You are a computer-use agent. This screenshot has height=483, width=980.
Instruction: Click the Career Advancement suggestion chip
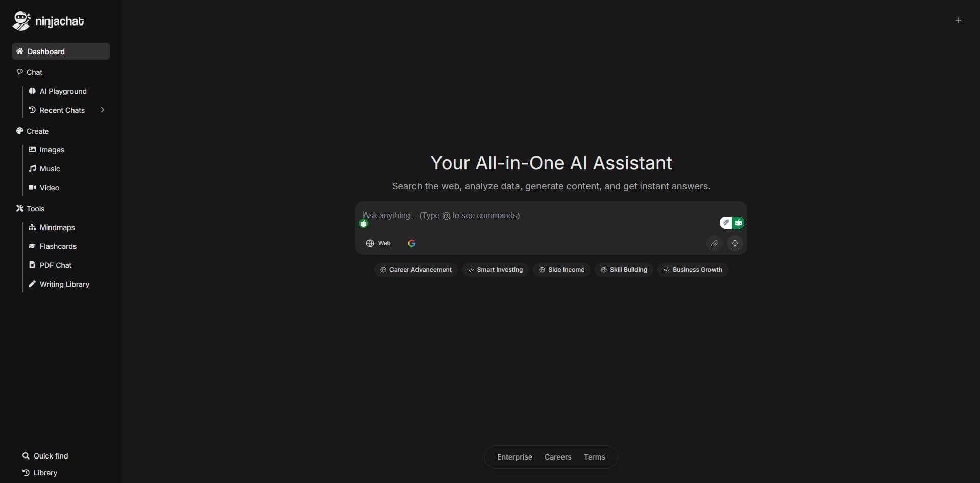(415, 270)
